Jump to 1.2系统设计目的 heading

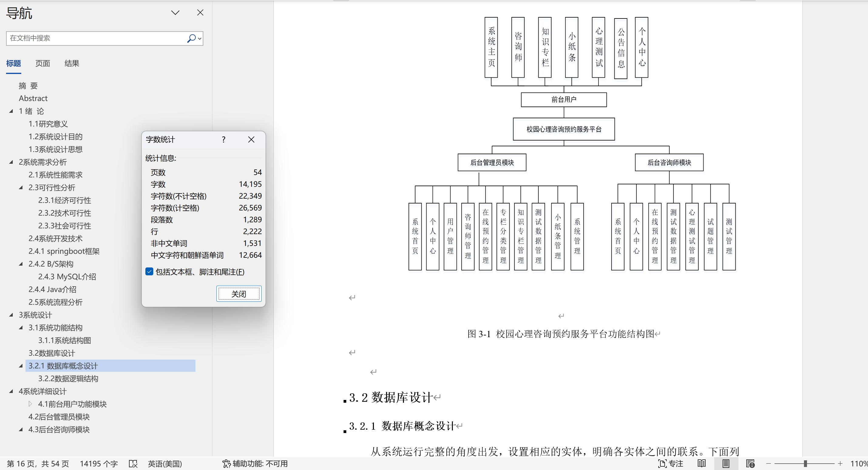(x=56, y=137)
